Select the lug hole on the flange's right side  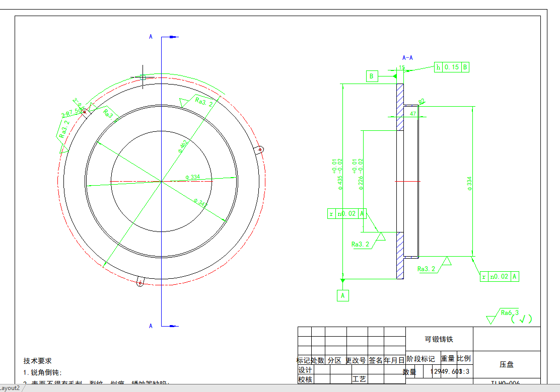point(260,149)
